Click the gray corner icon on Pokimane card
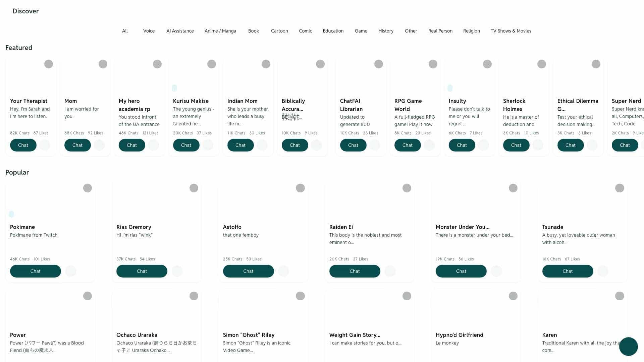644x362 pixels. 88,188
